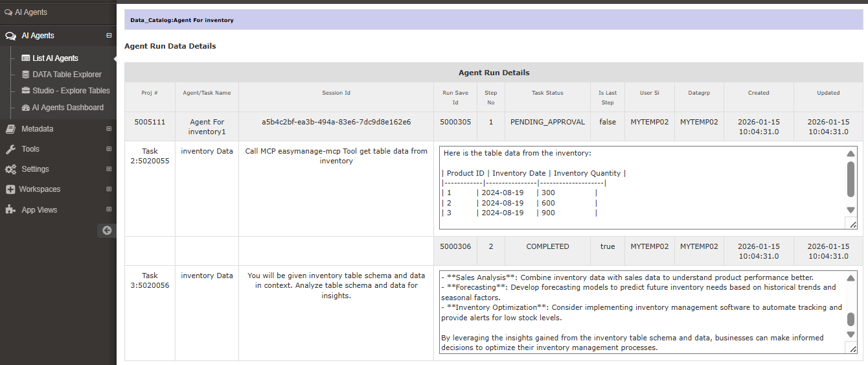Expand the Tools menu section
This screenshot has height=365, width=868.
pyautogui.click(x=109, y=149)
